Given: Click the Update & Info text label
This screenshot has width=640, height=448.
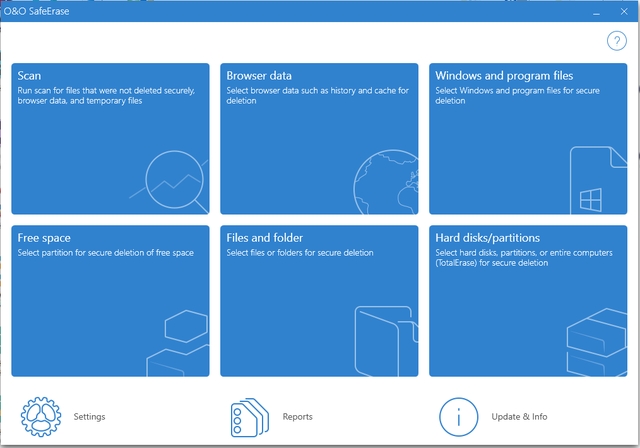Looking at the screenshot, I should tap(519, 417).
